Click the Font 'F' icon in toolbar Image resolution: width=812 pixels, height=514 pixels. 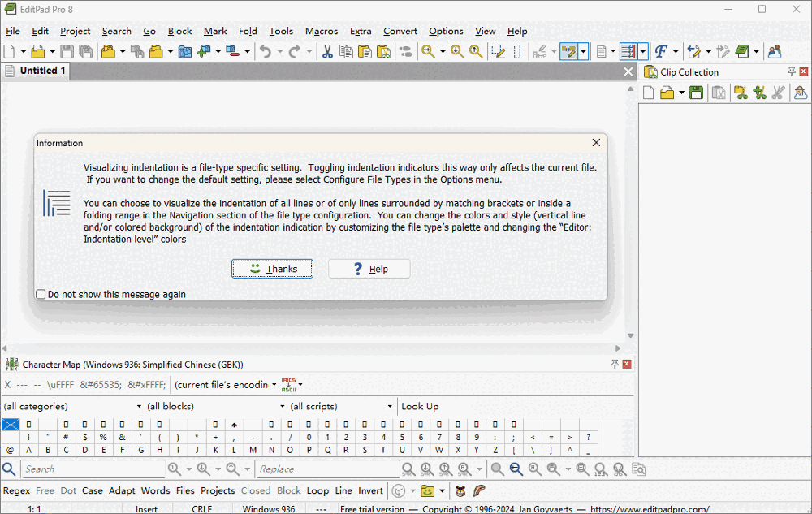click(661, 52)
